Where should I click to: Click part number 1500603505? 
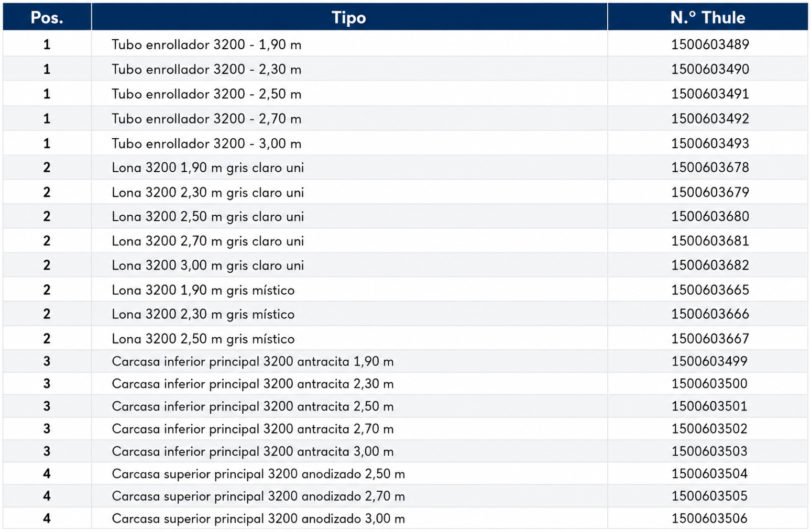pyautogui.click(x=709, y=496)
